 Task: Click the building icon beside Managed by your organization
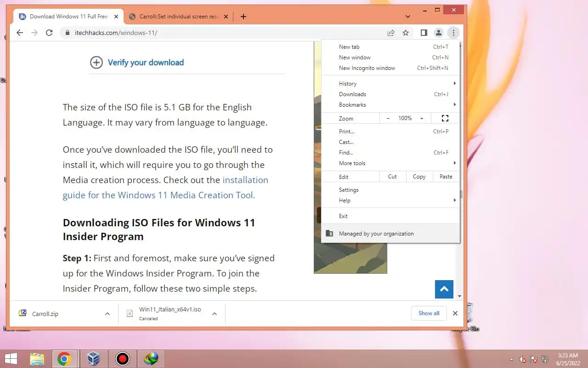click(329, 233)
